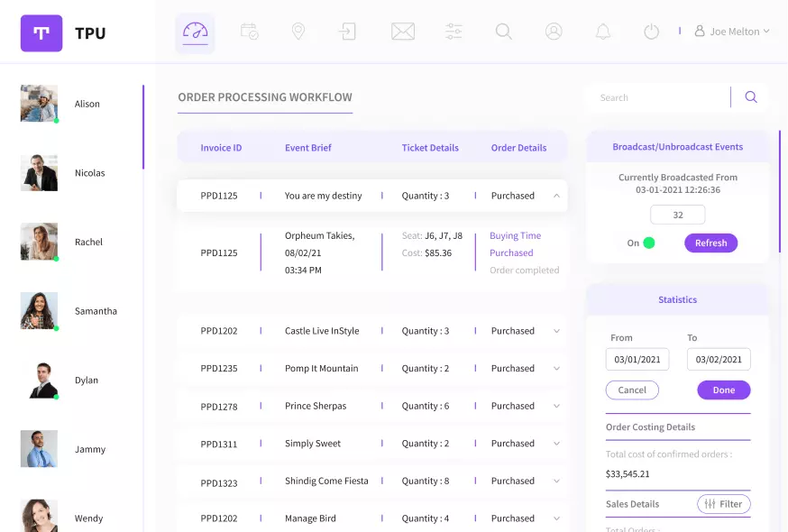
Task: Click the Done button in Statistics
Action: point(723,390)
